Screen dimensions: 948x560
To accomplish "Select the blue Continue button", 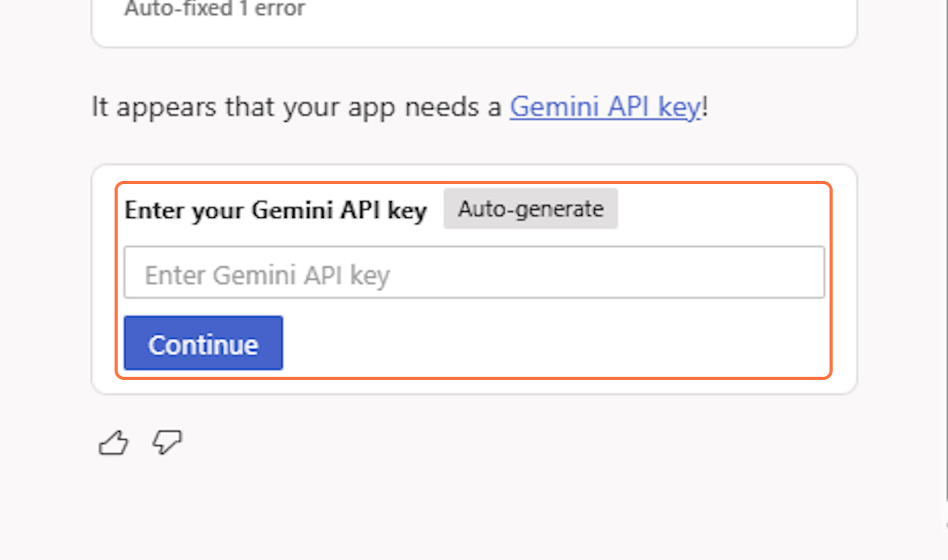I will tap(203, 344).
